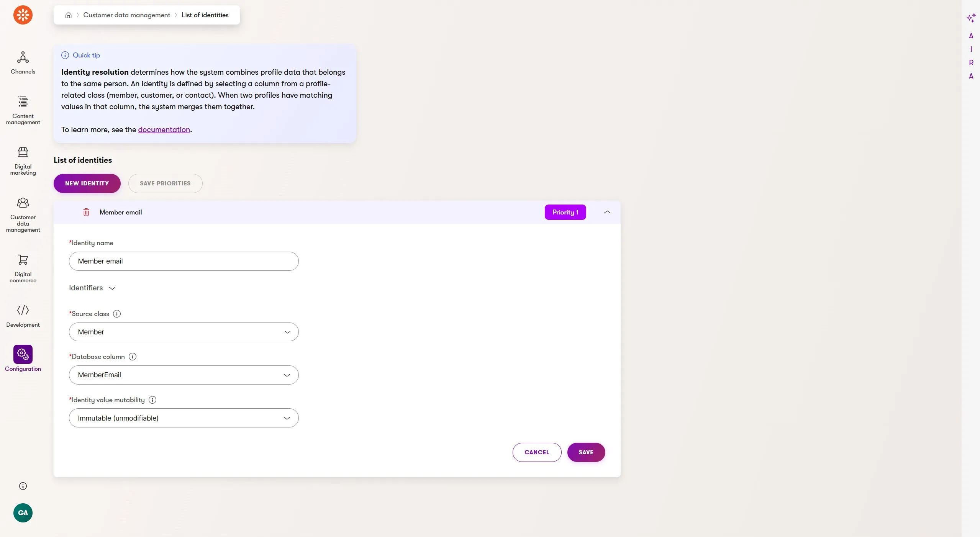Expand the Identifiers section
Screen dimensions: 980x537
coord(92,288)
